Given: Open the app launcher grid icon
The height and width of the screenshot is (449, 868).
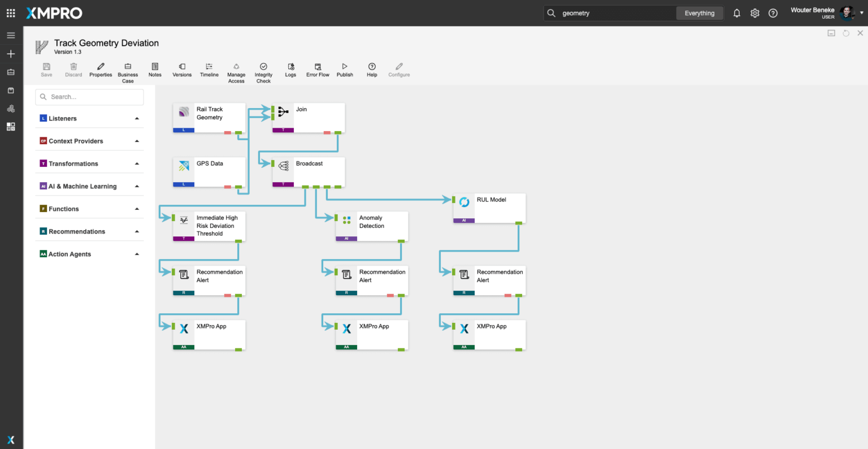Looking at the screenshot, I should [x=11, y=13].
